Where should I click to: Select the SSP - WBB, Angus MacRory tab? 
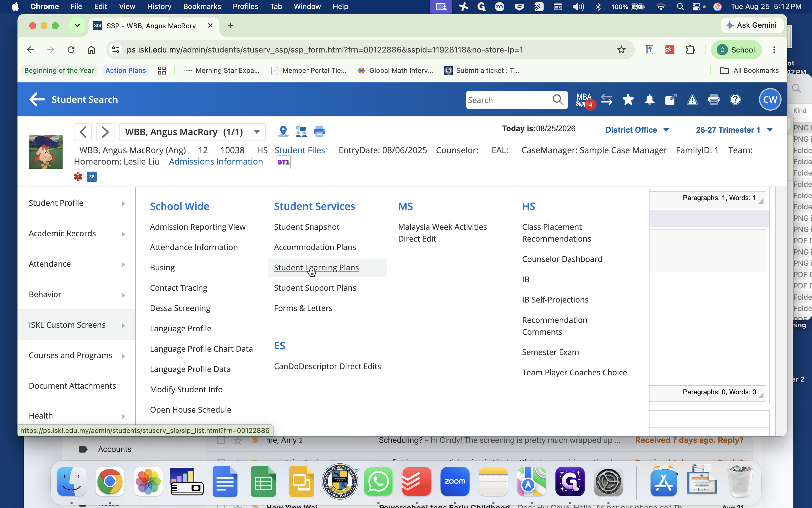[154, 26]
